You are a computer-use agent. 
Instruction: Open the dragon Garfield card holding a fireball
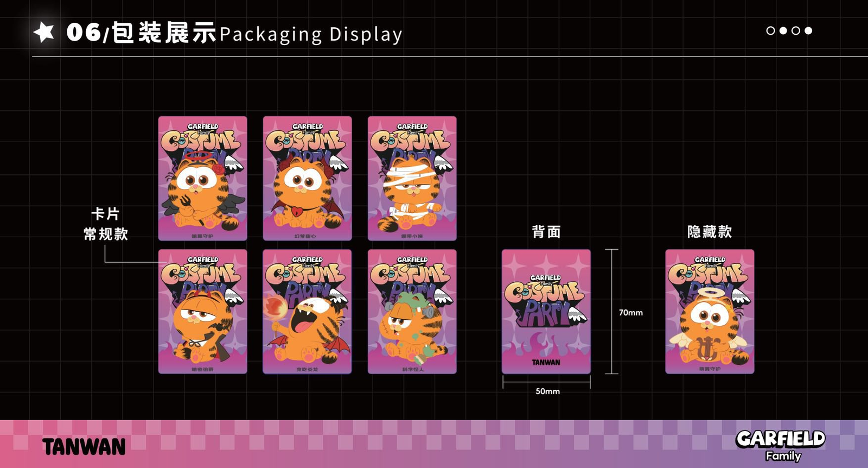click(x=307, y=312)
